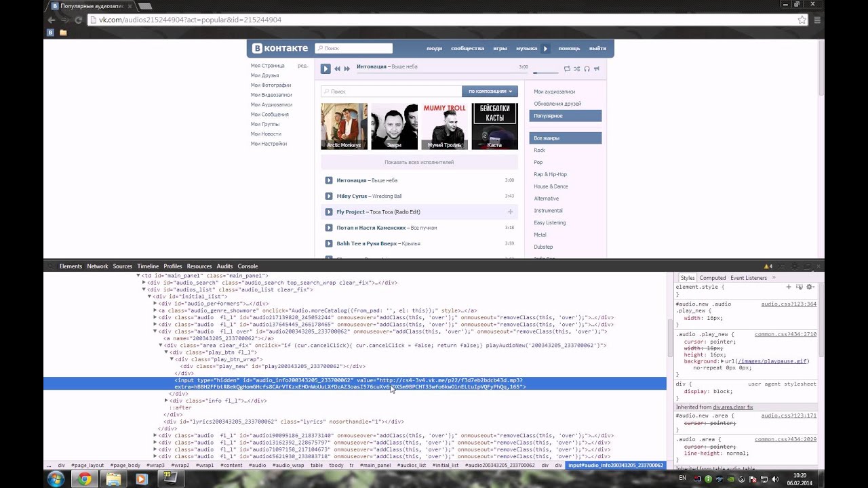Viewport: 868px width, 488px height.
Task: Click the ВКонтакте logo
Action: [x=280, y=48]
